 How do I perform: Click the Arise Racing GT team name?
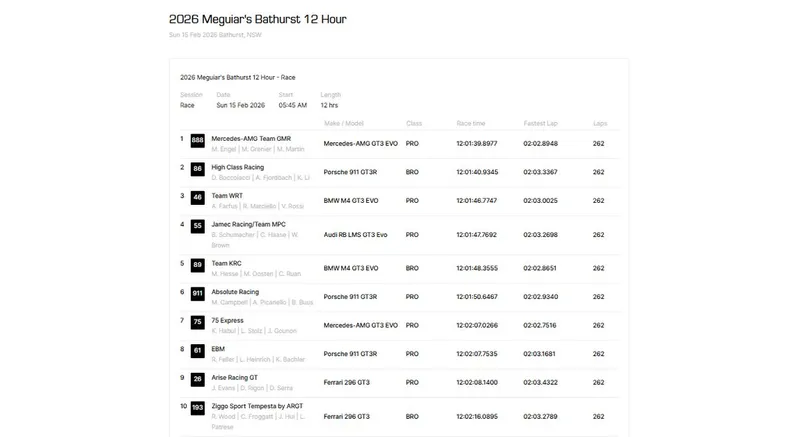pyautogui.click(x=234, y=378)
